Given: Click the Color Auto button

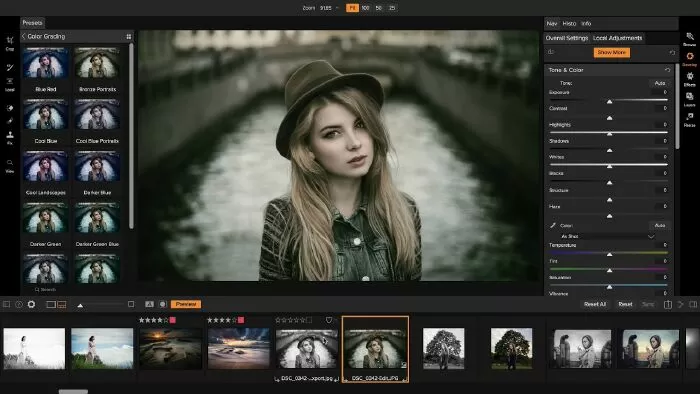Looking at the screenshot, I should [x=659, y=225].
